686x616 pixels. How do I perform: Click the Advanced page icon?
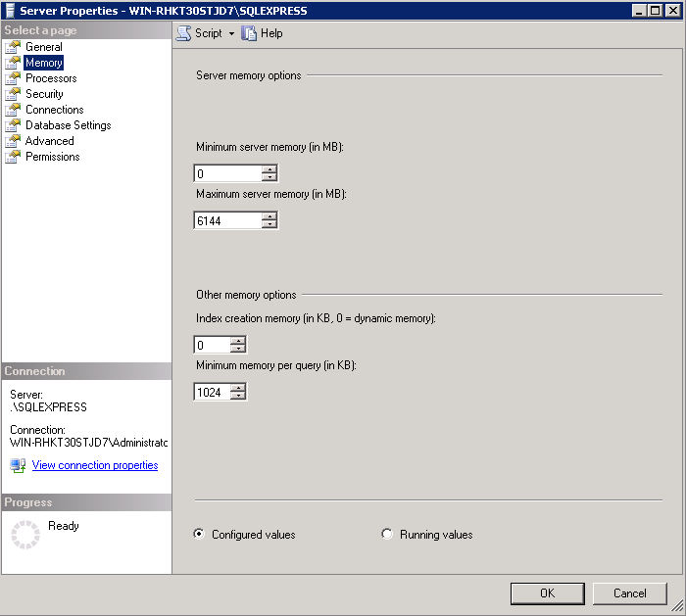click(13, 141)
